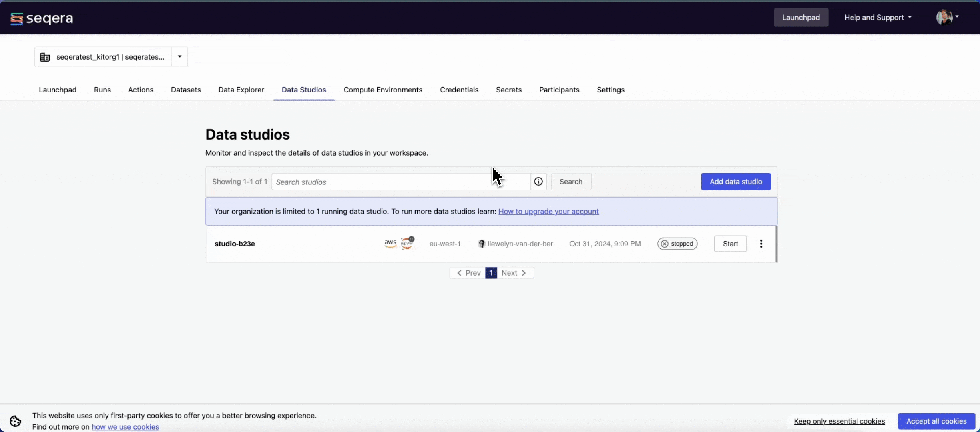Click llewelyn-van-der-ber's avatar icon
This screenshot has width=980, height=432.
(x=482, y=244)
